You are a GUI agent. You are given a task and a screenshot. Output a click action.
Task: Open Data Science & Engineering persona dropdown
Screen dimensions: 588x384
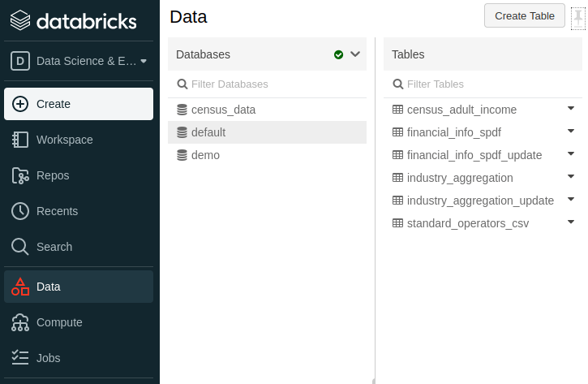[79, 61]
